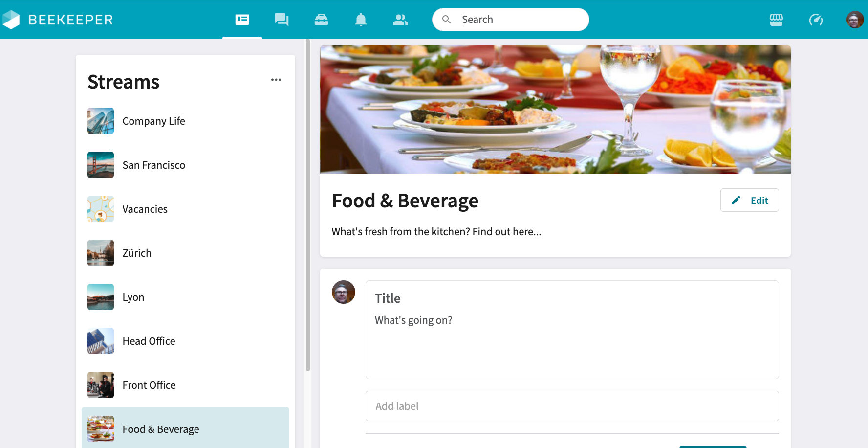Open the Vacancies stream
This screenshot has width=868, height=448.
point(145,209)
